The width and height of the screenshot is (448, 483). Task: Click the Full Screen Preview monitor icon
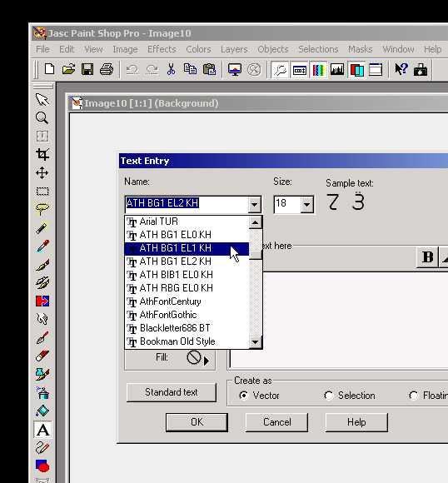tap(235, 70)
